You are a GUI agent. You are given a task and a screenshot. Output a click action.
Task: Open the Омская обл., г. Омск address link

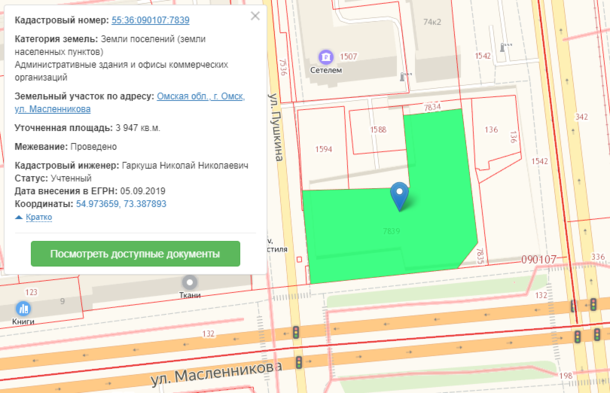coord(130,102)
